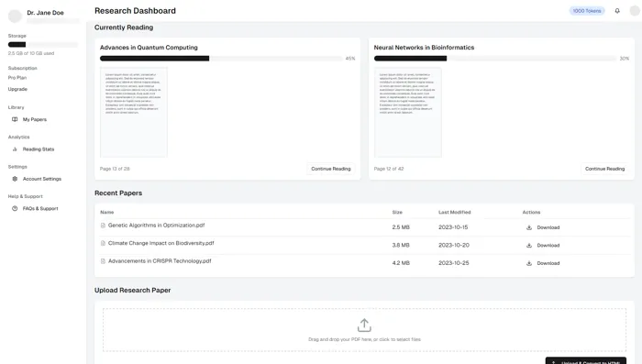This screenshot has height=364, width=642.
Task: Click Download label for CRISPR Technology paper
Action: (x=548, y=263)
